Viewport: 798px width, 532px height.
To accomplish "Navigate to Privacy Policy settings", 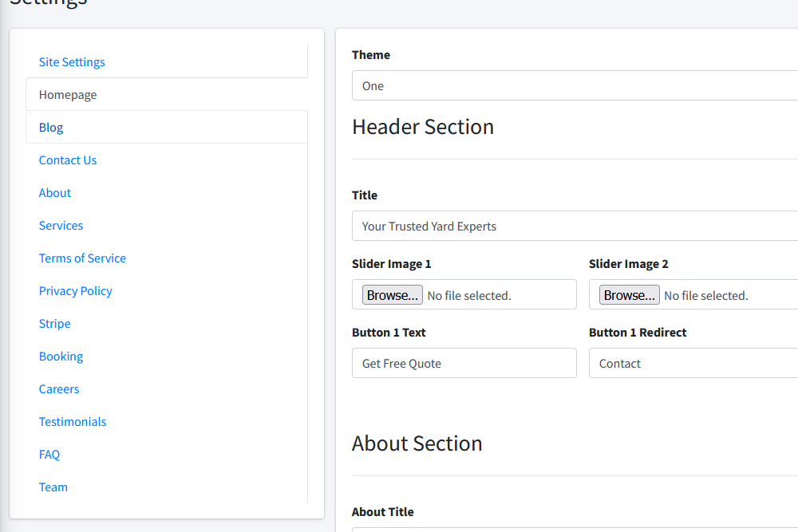I will click(76, 291).
